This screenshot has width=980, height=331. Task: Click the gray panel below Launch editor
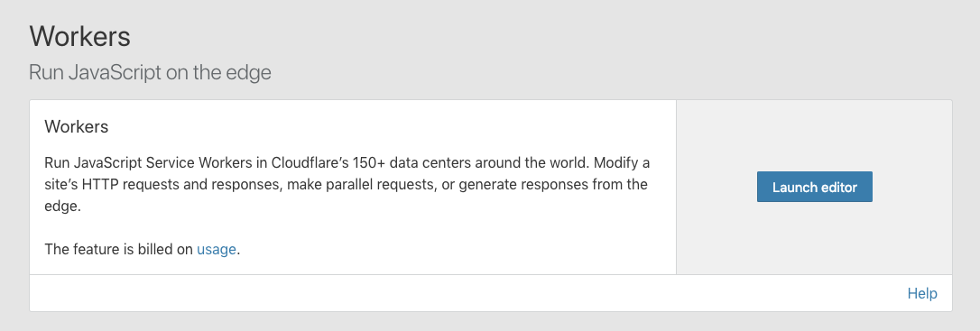tap(814, 238)
